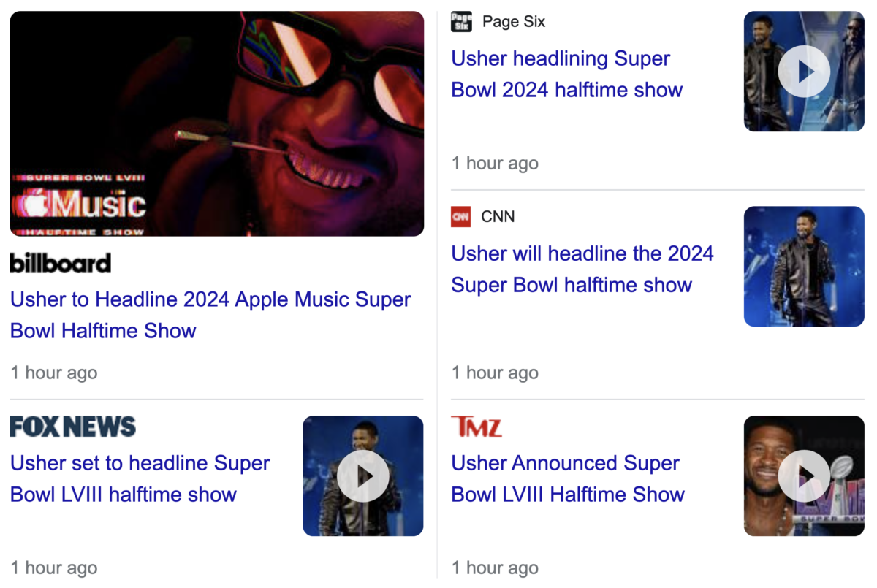Screen dimensions: 877x588
Task: Click '1 hour ago' under CNN headline
Action: coord(495,373)
